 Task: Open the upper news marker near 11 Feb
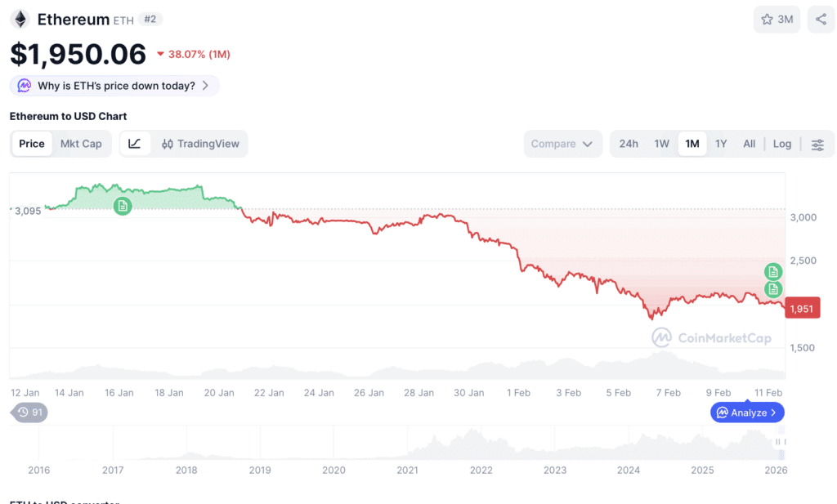click(x=773, y=271)
